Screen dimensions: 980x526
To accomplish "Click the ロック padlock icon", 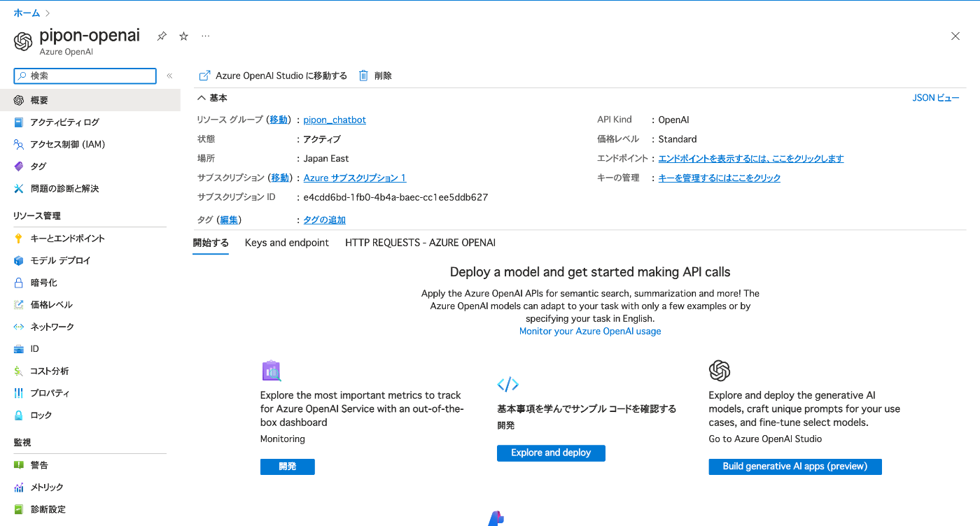I will click(19, 415).
